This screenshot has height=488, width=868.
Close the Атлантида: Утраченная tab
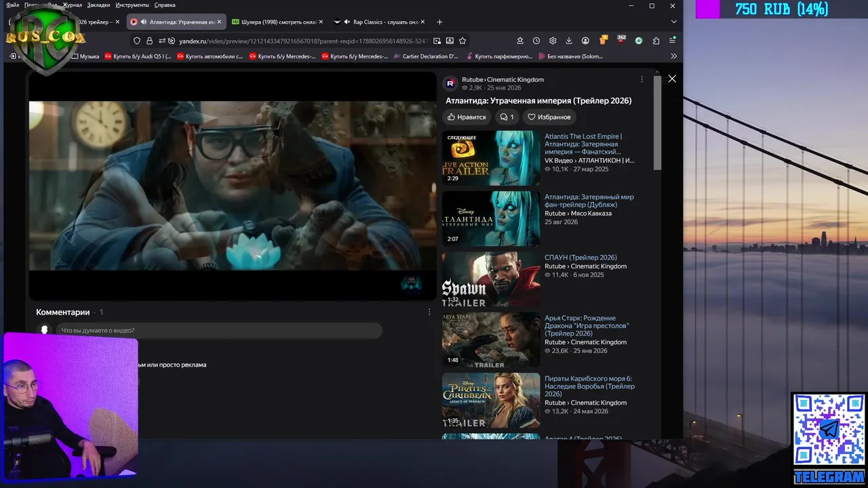(x=219, y=22)
